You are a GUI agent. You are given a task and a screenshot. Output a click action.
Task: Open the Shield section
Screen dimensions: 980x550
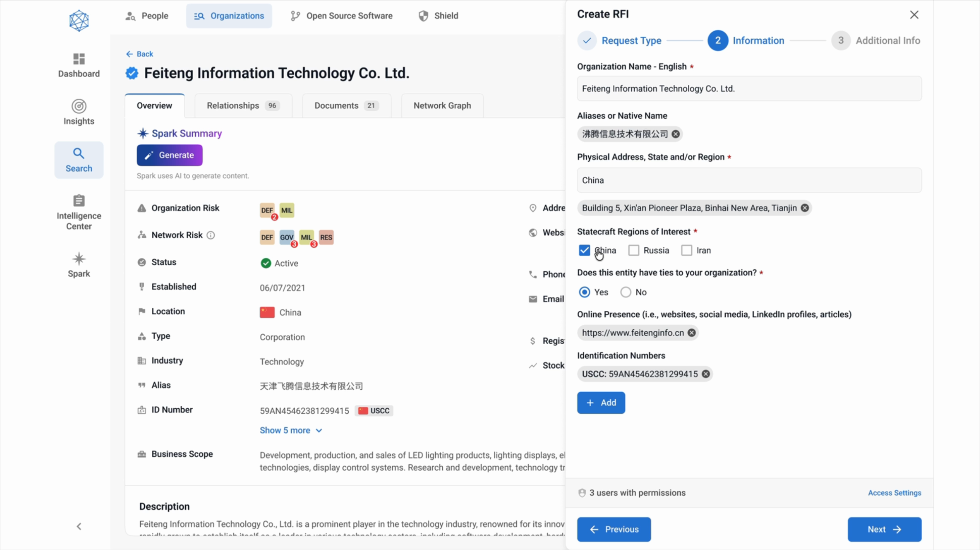438,16
